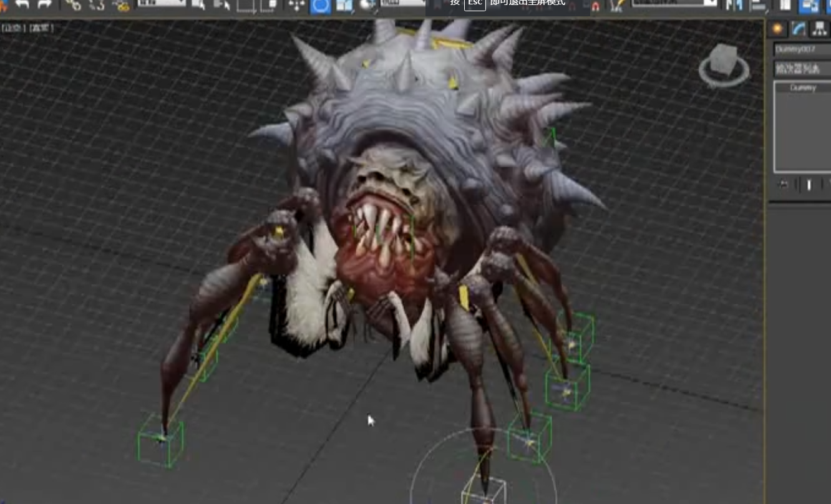The image size is (831, 504).
Task: Choose the rectangular selection region tool
Action: (x=246, y=6)
